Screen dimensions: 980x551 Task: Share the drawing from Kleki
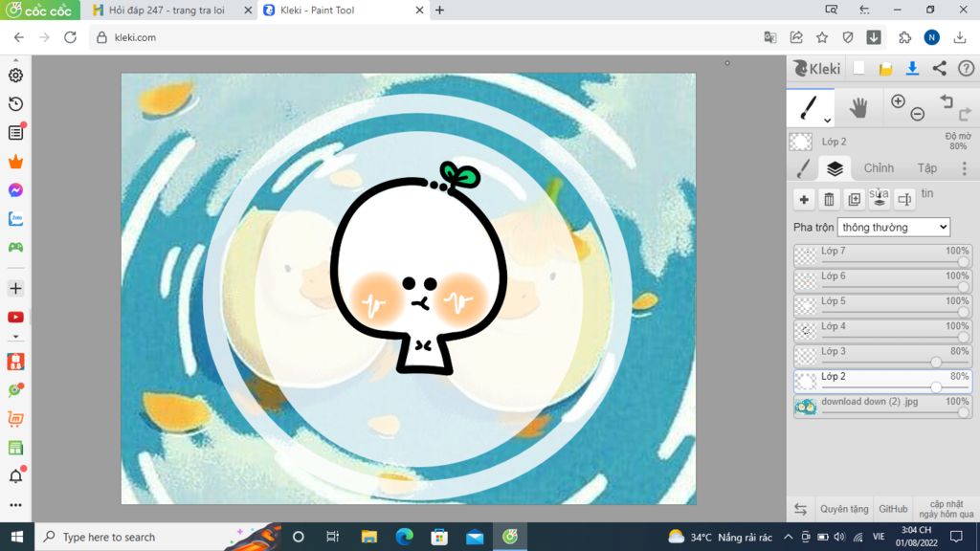pos(940,69)
